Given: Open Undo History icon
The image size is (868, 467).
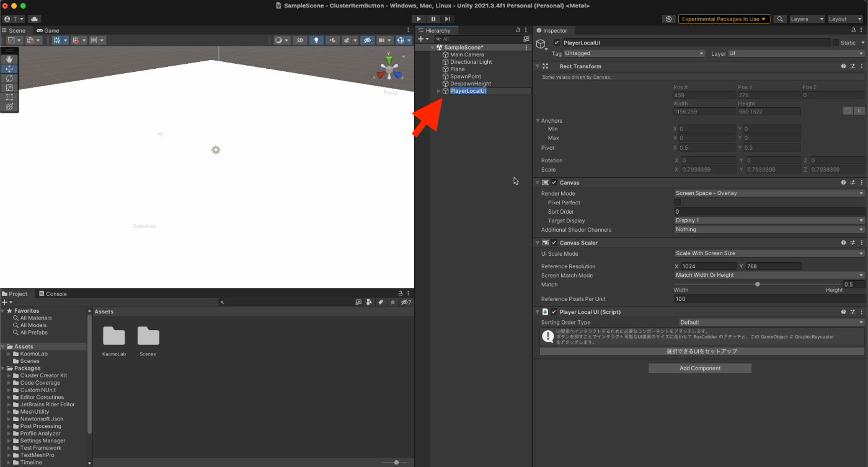Looking at the screenshot, I should point(668,19).
